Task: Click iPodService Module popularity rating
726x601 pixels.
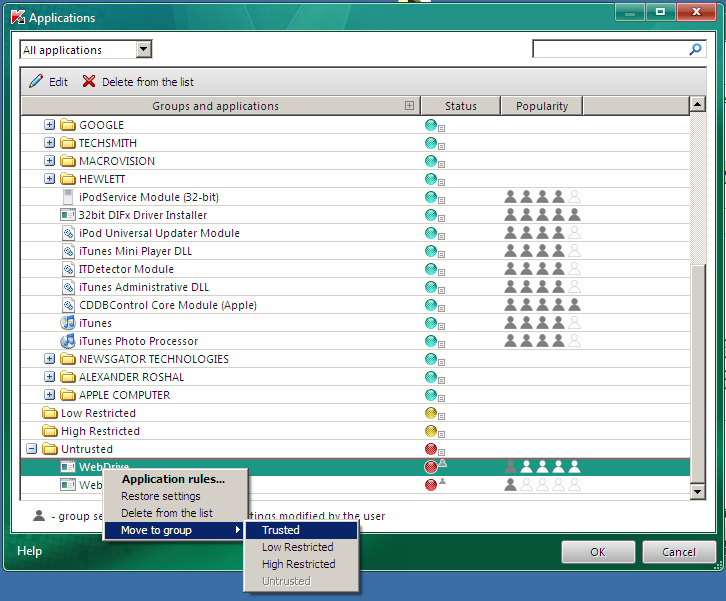Action: (x=541, y=197)
